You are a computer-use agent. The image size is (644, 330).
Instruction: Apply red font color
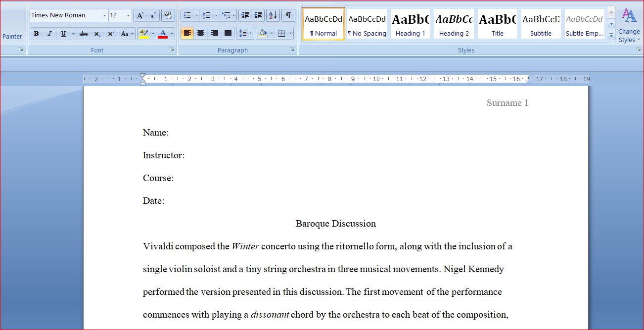coord(163,34)
